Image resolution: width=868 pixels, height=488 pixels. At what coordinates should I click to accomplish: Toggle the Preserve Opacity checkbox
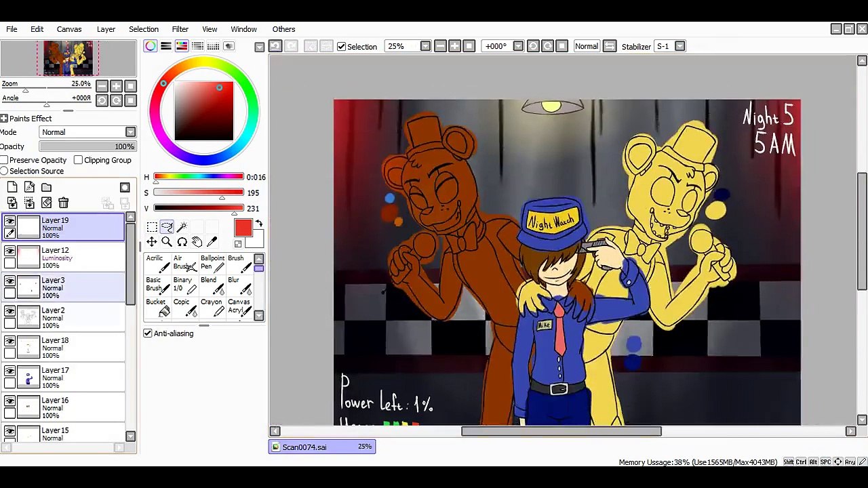coord(4,160)
